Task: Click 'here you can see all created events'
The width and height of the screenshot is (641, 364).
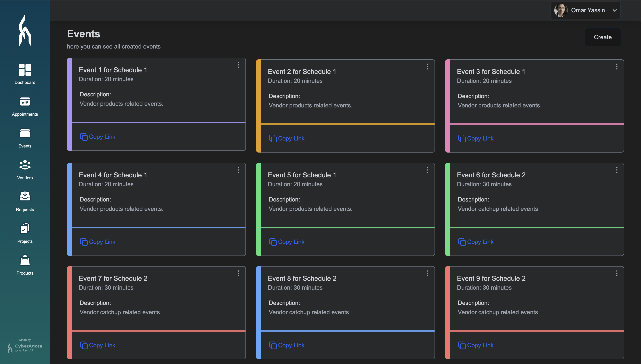Action: tap(114, 46)
